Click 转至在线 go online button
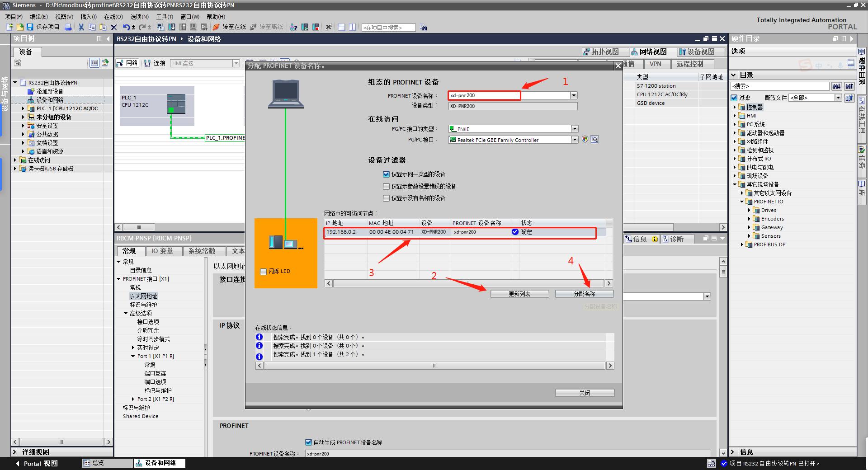This screenshot has height=470, width=868. coord(229,27)
